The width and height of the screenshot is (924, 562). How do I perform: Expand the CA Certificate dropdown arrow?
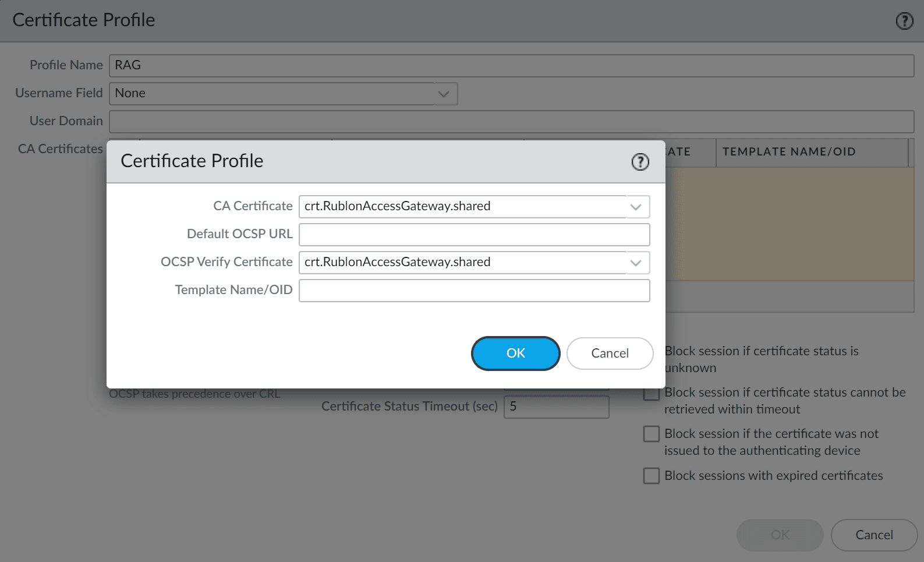pos(636,207)
